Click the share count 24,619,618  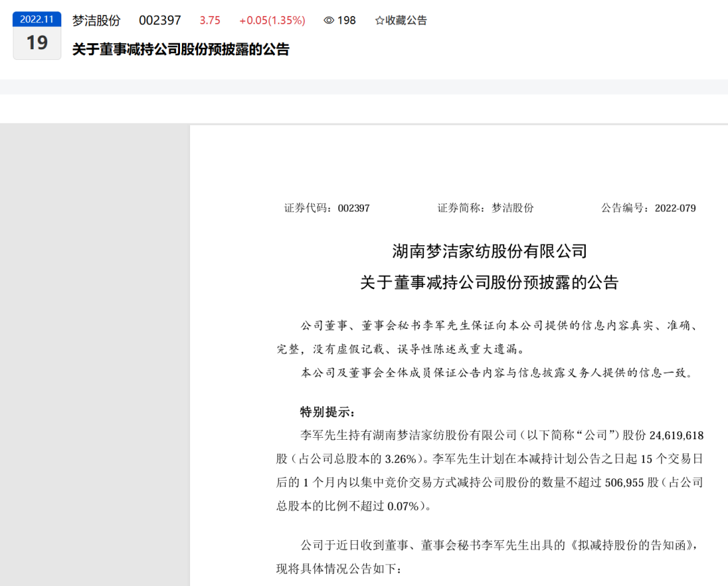click(677, 435)
